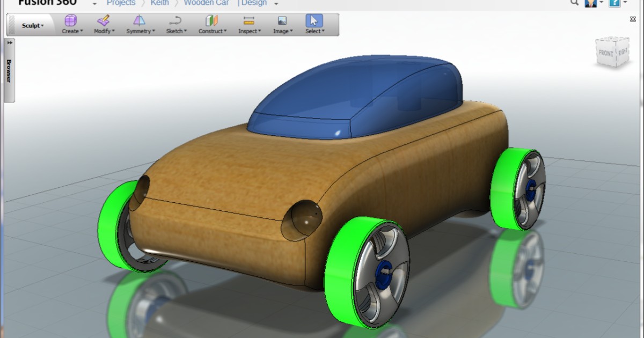644x338 pixels.
Task: Select the Modify brush icon
Action: click(103, 21)
